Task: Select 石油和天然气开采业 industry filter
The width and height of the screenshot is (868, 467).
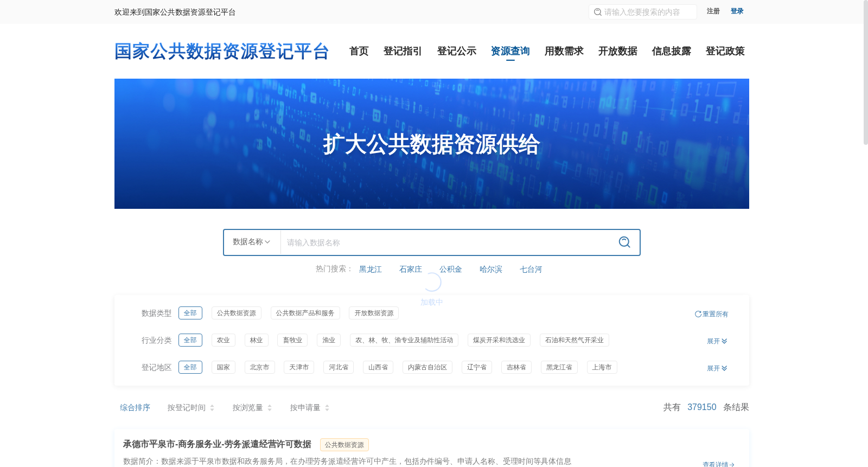Action: tap(575, 340)
